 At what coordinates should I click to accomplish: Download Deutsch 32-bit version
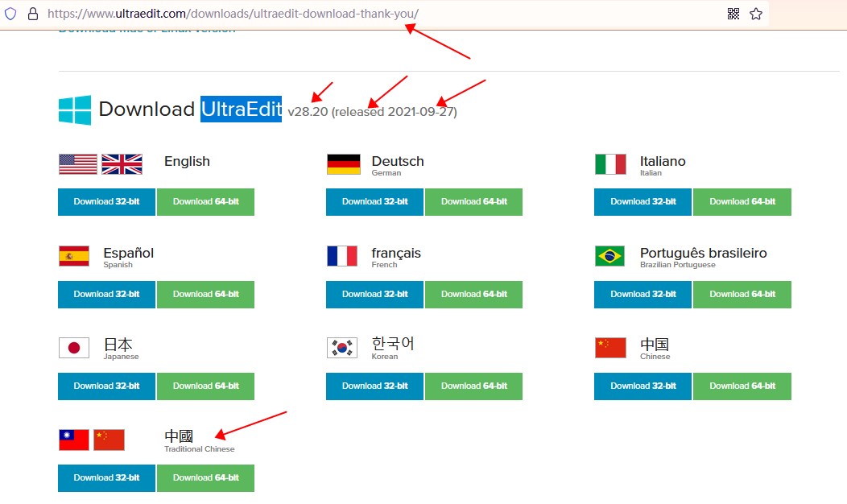[375, 202]
